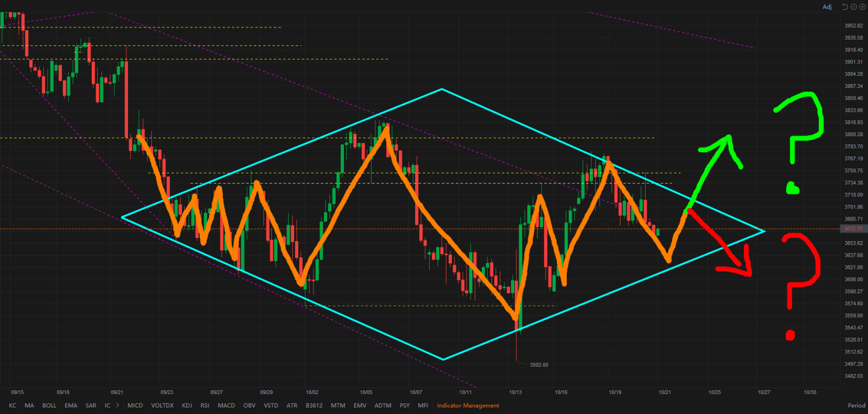The height and width of the screenshot is (414, 868).
Task: Select the MFI indicator
Action: coord(423,405)
